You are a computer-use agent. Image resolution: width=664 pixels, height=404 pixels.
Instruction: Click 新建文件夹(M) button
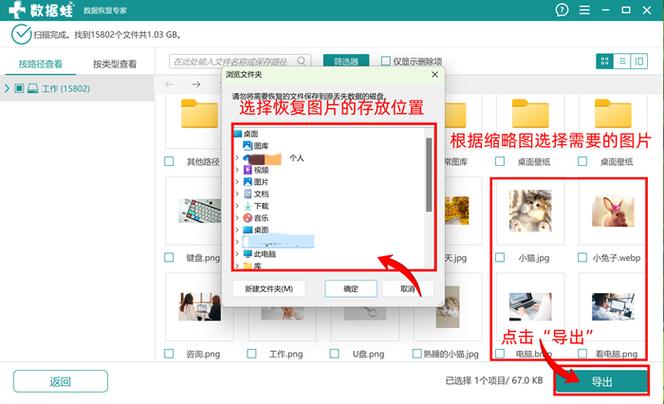coord(269,289)
